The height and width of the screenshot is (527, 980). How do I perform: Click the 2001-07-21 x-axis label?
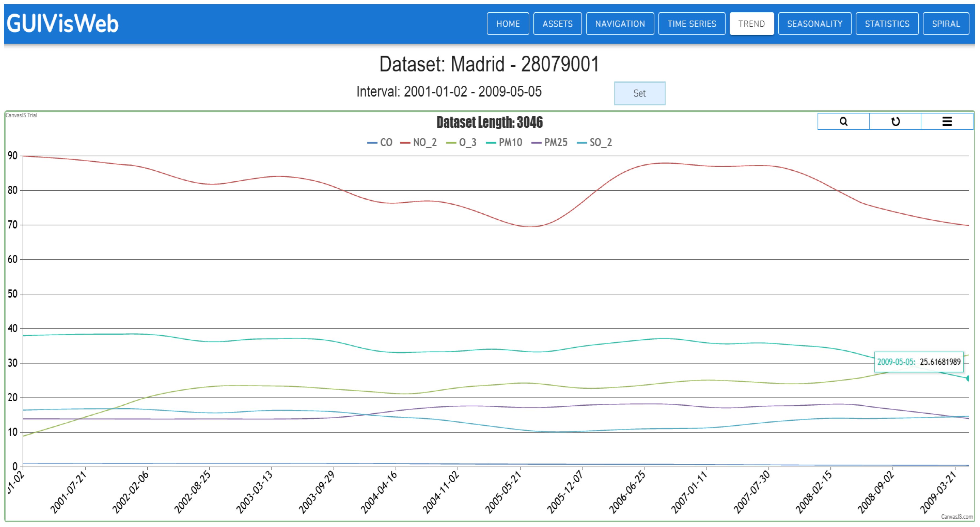point(68,492)
